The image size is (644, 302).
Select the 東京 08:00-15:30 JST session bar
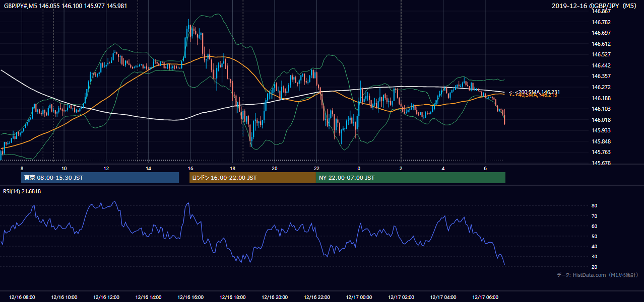pos(100,178)
